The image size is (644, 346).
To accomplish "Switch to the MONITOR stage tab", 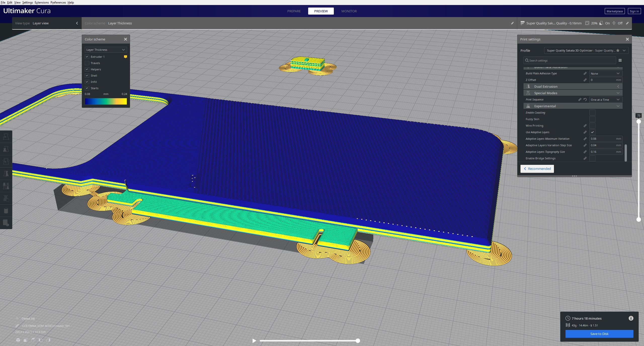I will (349, 11).
